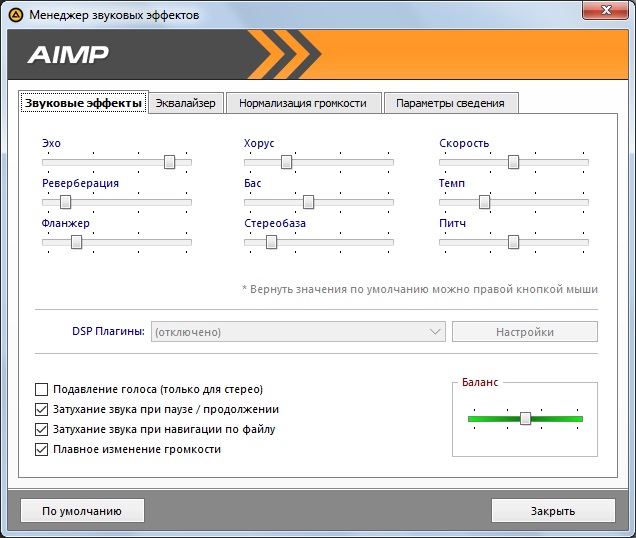This screenshot has width=636, height=538.
Task: Click the Темп slider handle
Action: pyautogui.click(x=484, y=202)
